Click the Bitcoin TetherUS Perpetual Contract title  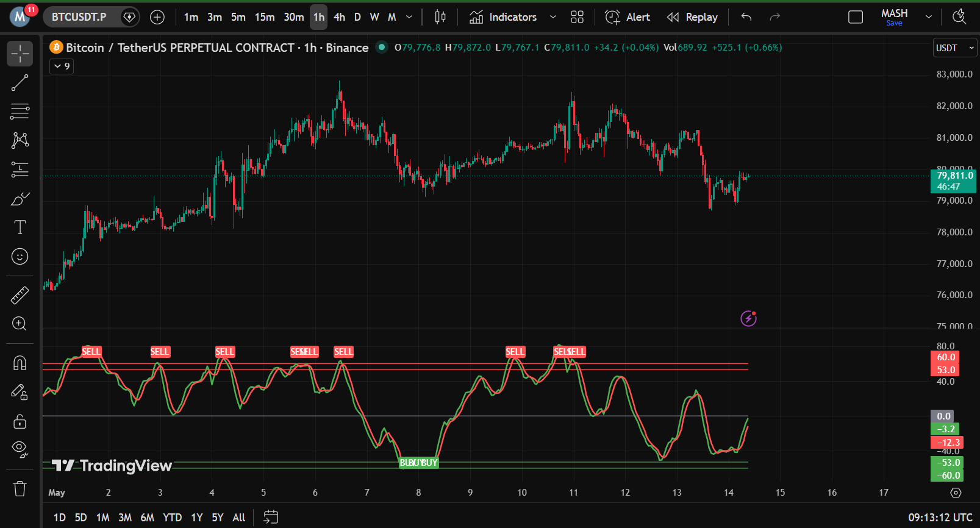[x=217, y=48]
